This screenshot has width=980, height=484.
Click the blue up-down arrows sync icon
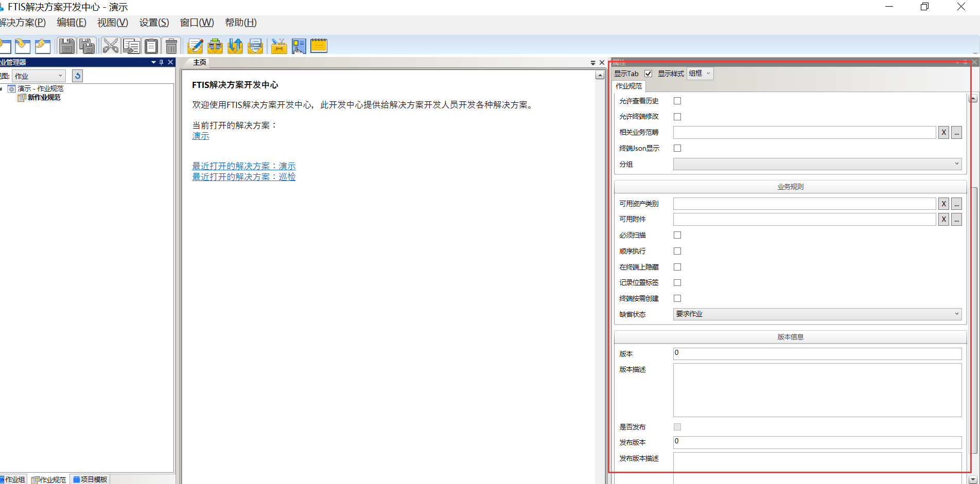tap(235, 46)
